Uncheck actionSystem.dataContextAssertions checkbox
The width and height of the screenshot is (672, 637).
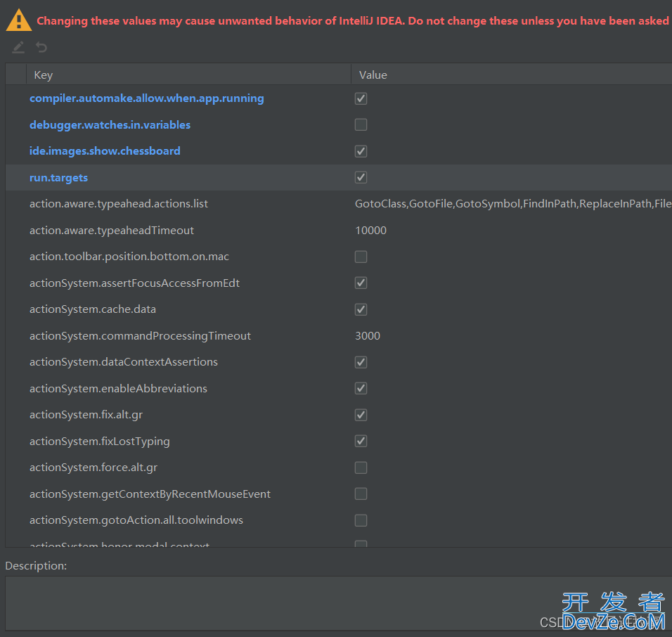[x=361, y=362]
